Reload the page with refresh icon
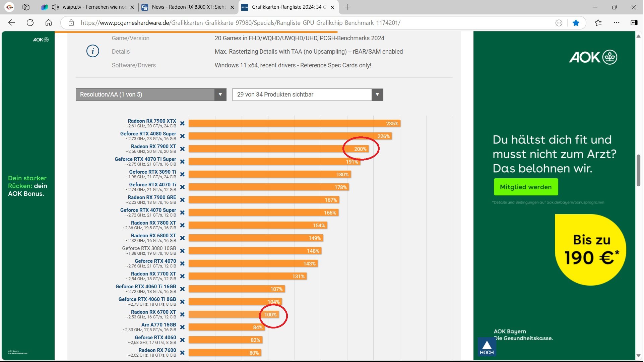The width and height of the screenshot is (644, 362). 30,22
